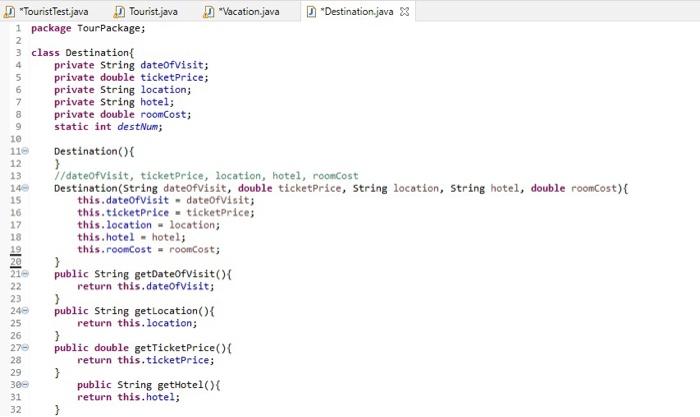700x417 pixels.
Task: Click 'double roomCost' parameter in constructor signature
Action: pyautogui.click(x=574, y=188)
